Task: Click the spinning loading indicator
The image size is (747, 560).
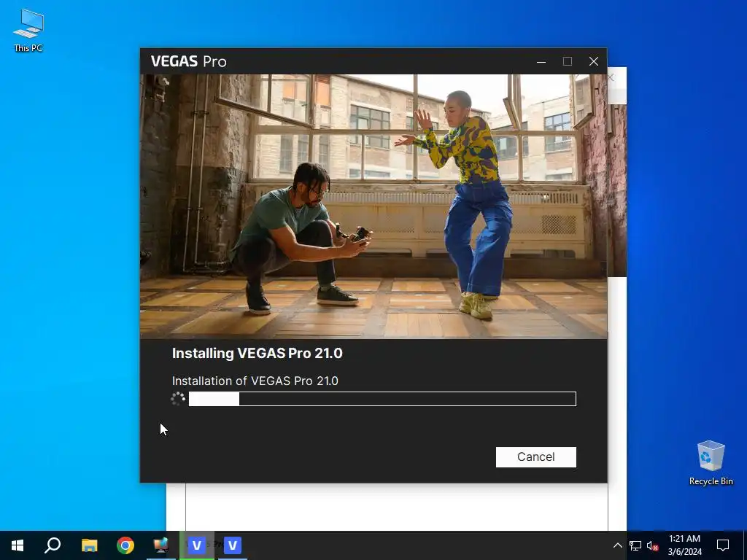Action: click(x=178, y=399)
